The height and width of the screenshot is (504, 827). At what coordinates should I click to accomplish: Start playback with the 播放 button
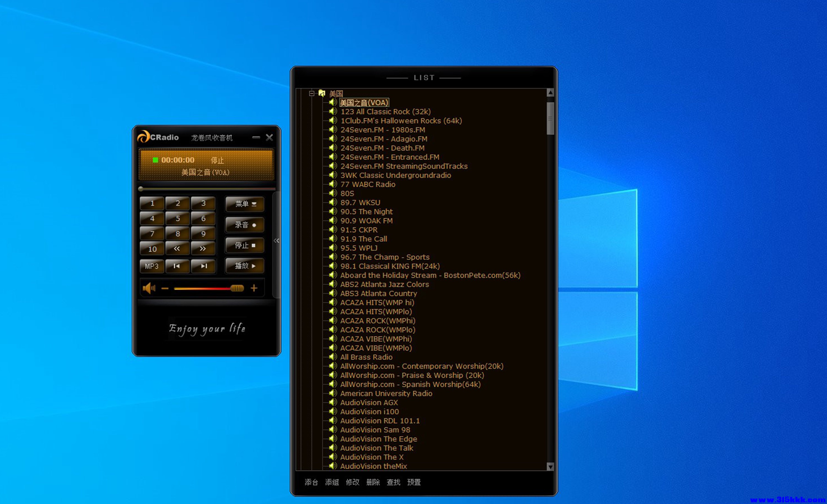[245, 266]
